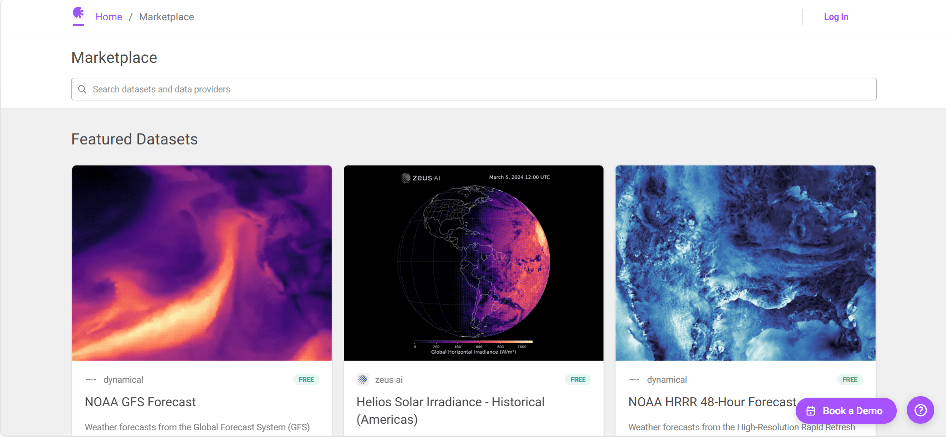Click dynamical logo icon on NOAA HRRR card
This screenshot has width=946, height=437.
pos(634,380)
